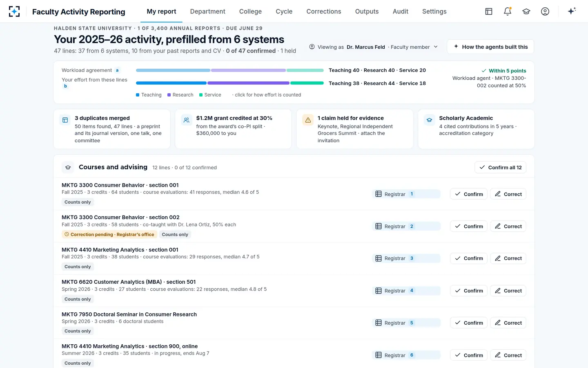Correct MKTG 3300 section 002 line
This screenshot has width=588, height=368.
click(x=508, y=226)
